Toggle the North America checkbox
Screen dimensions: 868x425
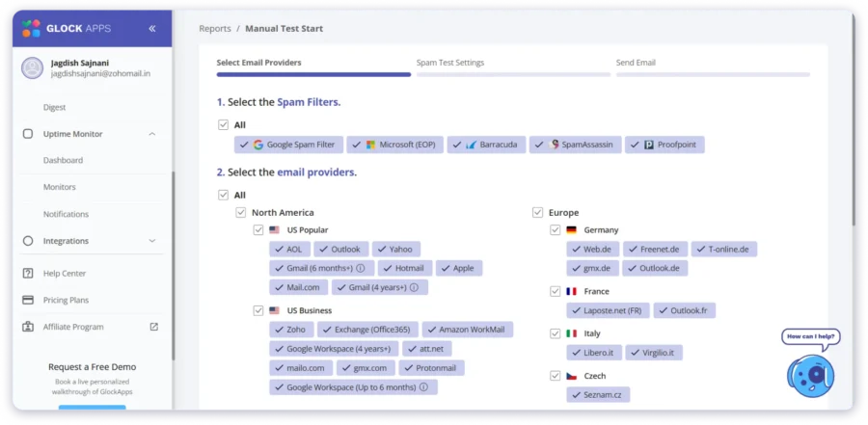pos(241,212)
